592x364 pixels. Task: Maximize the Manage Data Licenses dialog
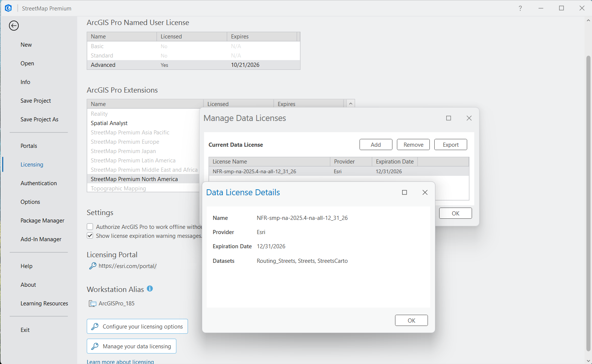[448, 118]
